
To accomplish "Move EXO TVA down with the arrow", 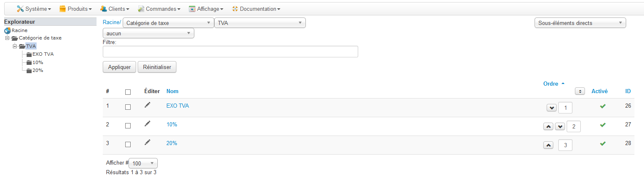I will coord(551,108).
